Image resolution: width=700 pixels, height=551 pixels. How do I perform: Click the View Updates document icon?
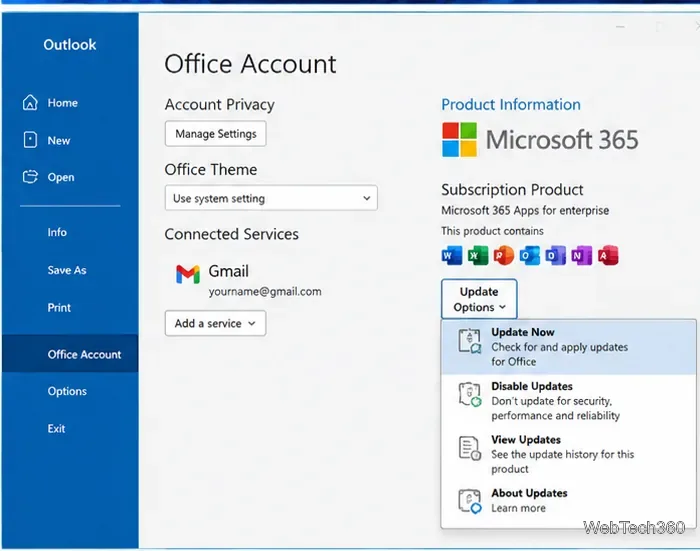pyautogui.click(x=470, y=448)
